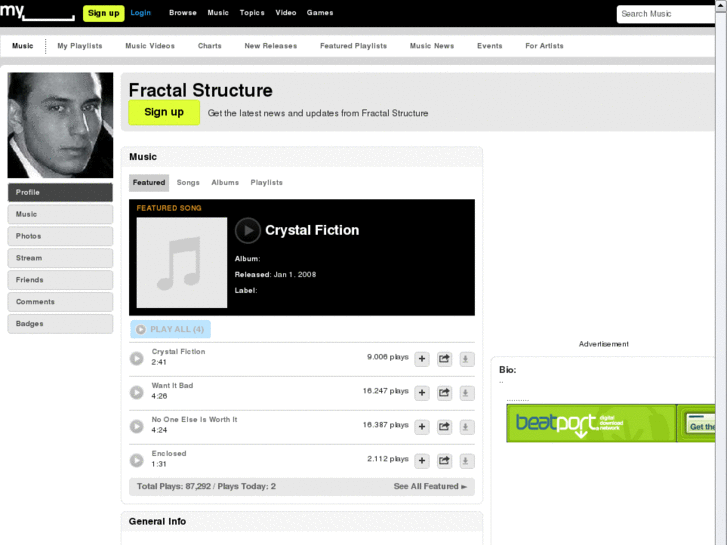Image resolution: width=727 pixels, height=545 pixels.
Task: Open the Songs tab in Music panel
Action: [188, 183]
